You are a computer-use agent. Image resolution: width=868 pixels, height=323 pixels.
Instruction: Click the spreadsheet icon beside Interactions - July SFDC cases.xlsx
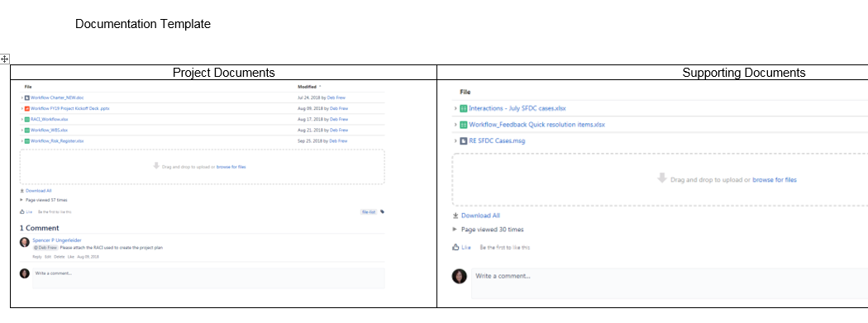coord(464,108)
